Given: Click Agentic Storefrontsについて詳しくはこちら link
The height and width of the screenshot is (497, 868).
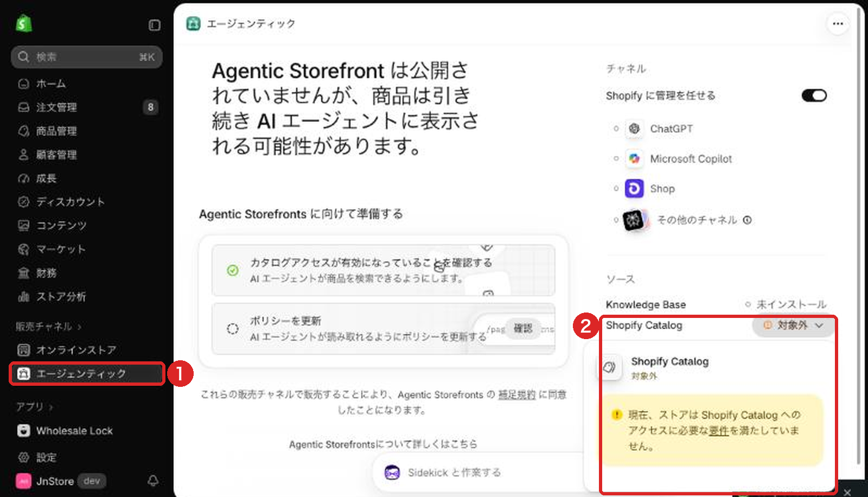Looking at the screenshot, I should [383, 444].
